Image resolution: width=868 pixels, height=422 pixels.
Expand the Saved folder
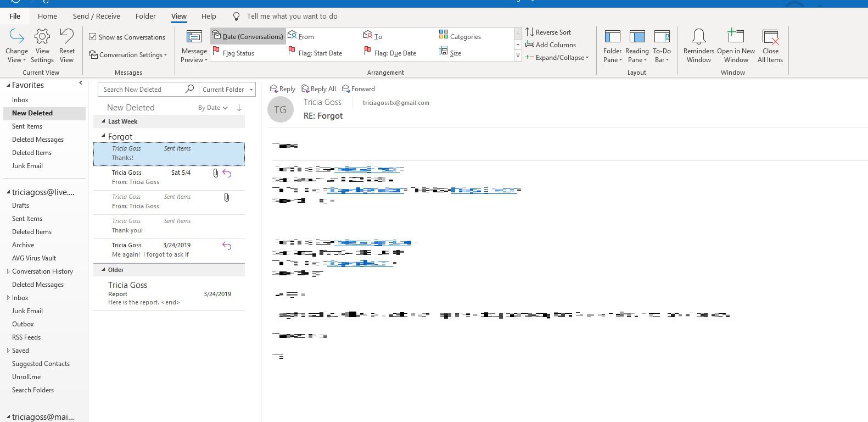pos(8,351)
